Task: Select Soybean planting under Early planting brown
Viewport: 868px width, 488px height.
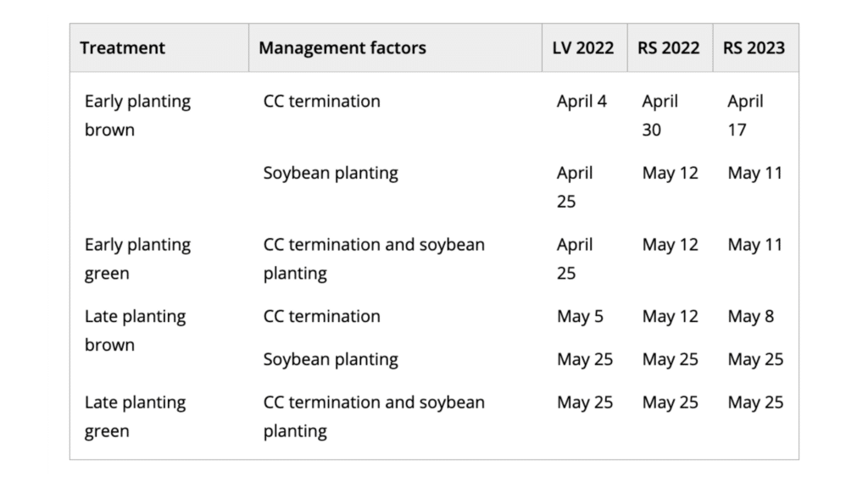Action: click(330, 173)
